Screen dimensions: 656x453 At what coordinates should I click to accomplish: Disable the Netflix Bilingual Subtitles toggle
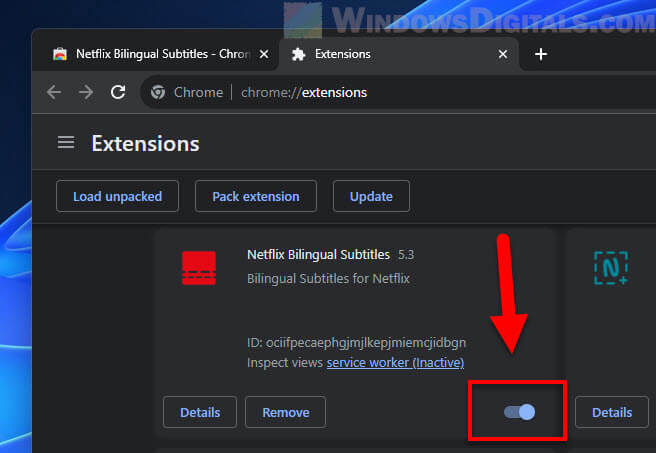tap(519, 412)
